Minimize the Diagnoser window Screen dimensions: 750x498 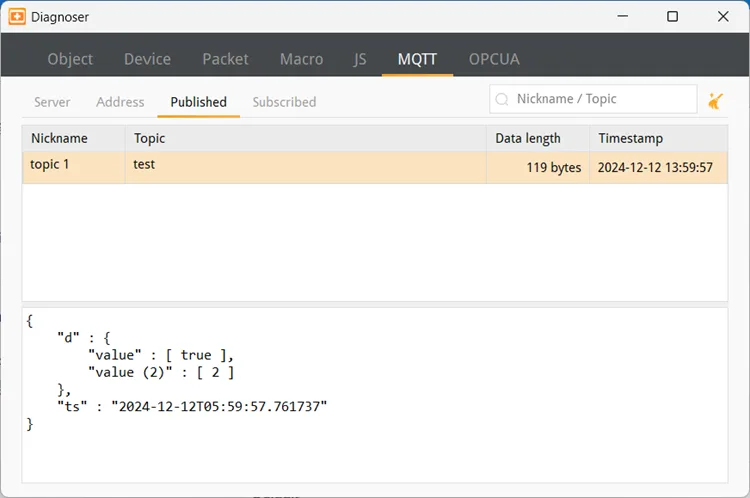coord(622,16)
